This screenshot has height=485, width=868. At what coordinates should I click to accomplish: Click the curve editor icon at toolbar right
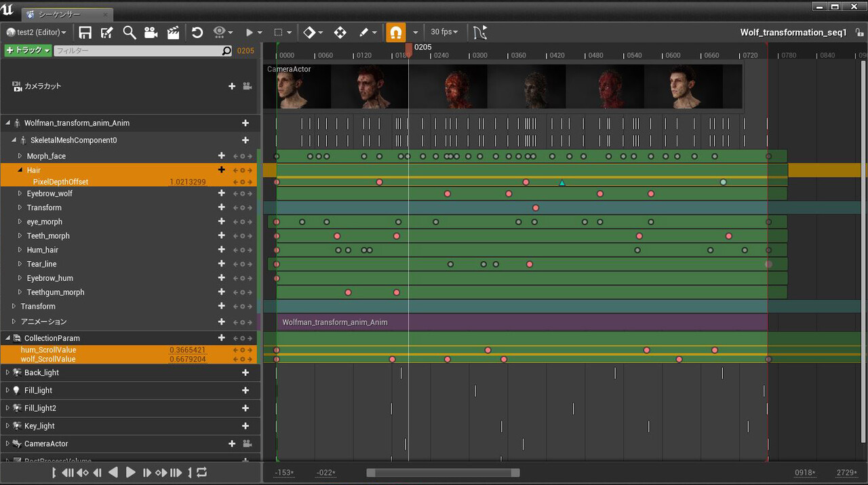(481, 32)
